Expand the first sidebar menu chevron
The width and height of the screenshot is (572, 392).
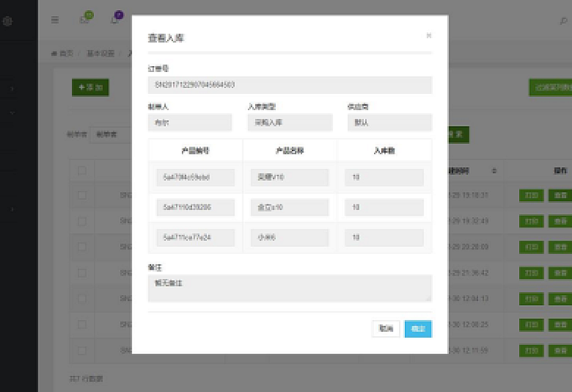[12, 89]
